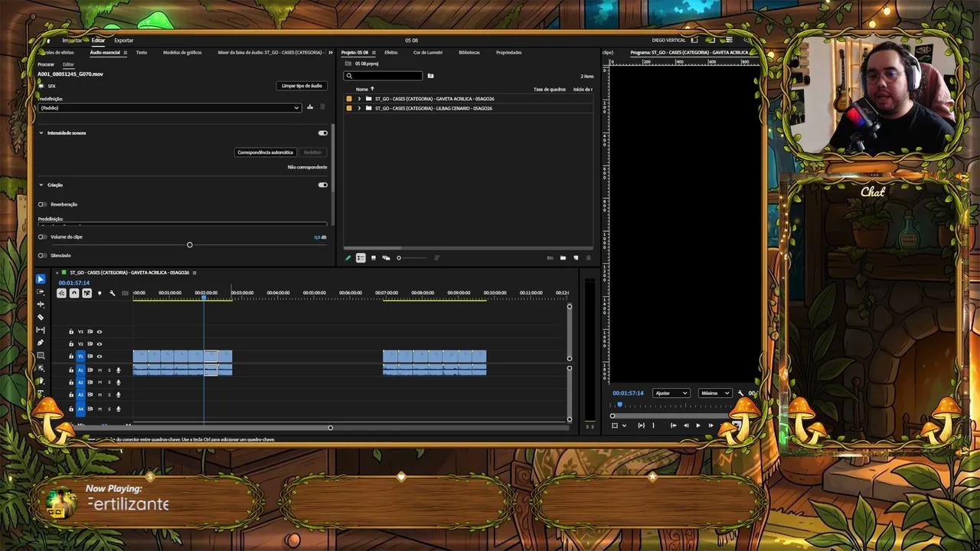980x551 pixels.
Task: Click the Program monitor scrub playhead
Action: 619,405
